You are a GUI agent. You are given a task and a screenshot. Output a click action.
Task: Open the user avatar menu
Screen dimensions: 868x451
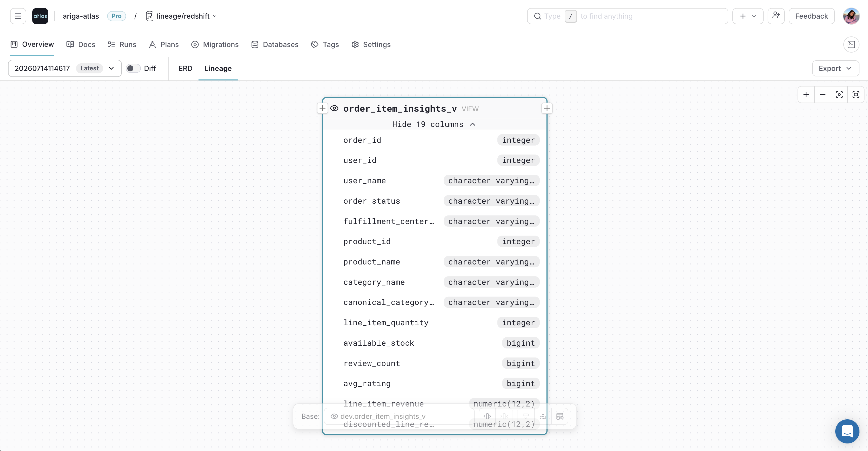coord(851,16)
